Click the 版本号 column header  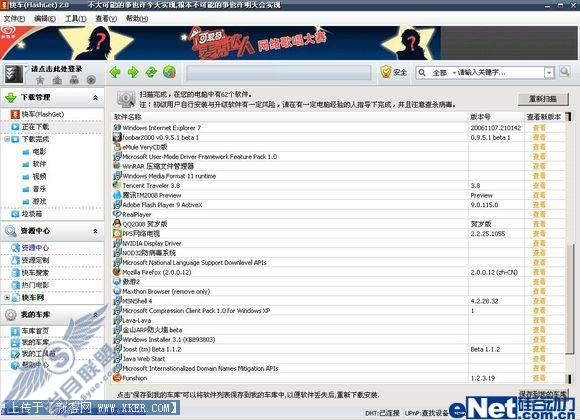tap(496, 117)
